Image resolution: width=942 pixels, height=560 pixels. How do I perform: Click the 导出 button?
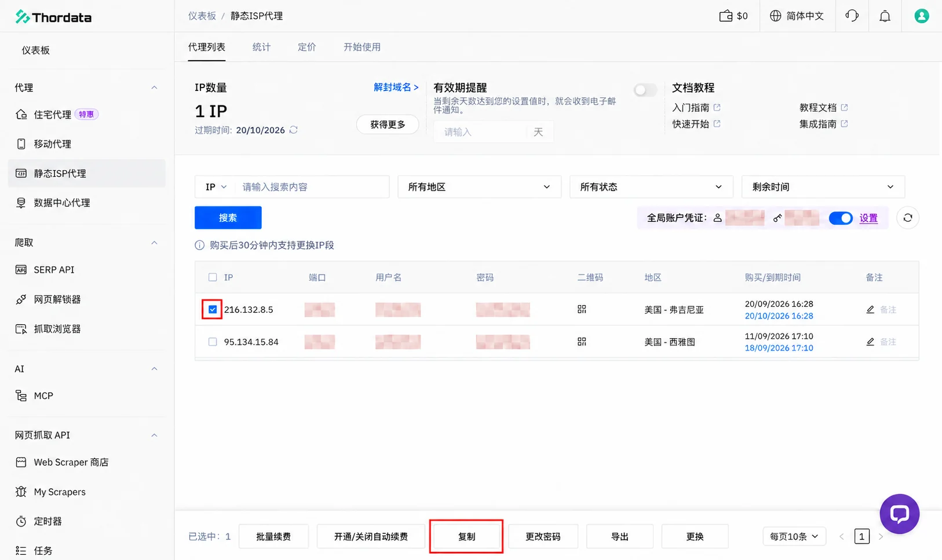(620, 536)
